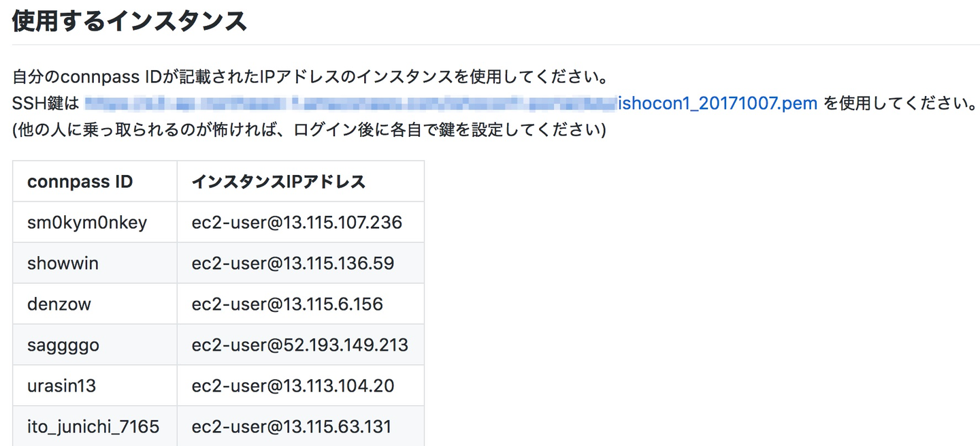Select the showwin ID cell
Viewport: 980px width, 446px height.
point(95,263)
